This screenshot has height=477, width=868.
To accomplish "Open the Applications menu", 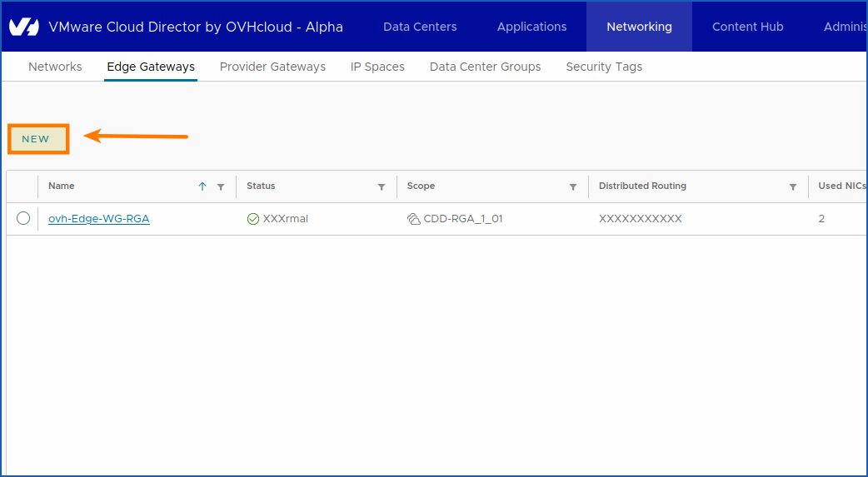I will tap(532, 27).
